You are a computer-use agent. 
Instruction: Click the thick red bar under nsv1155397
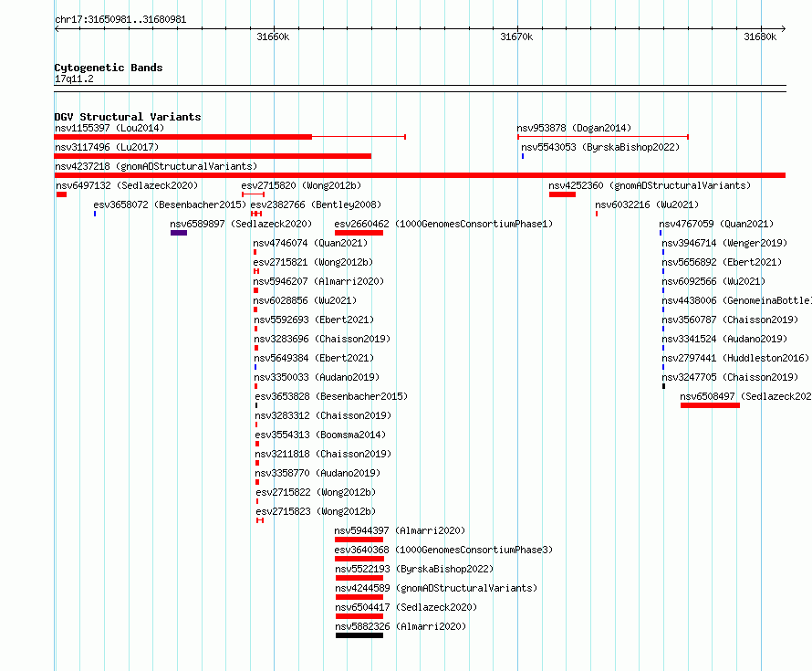click(x=183, y=137)
